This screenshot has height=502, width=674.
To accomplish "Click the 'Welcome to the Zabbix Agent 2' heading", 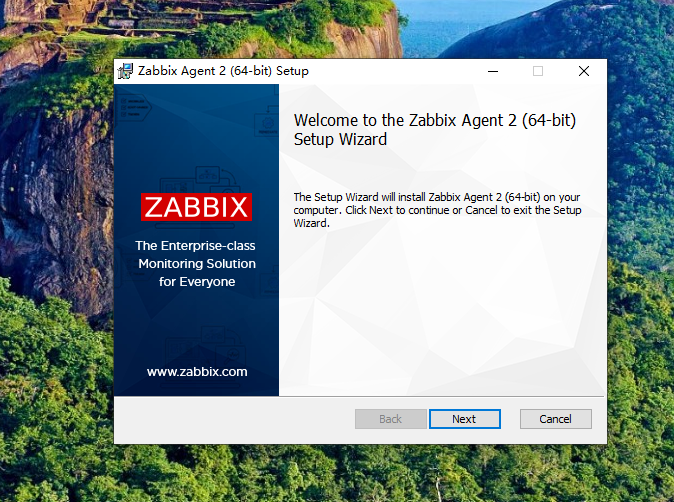I will [x=435, y=120].
